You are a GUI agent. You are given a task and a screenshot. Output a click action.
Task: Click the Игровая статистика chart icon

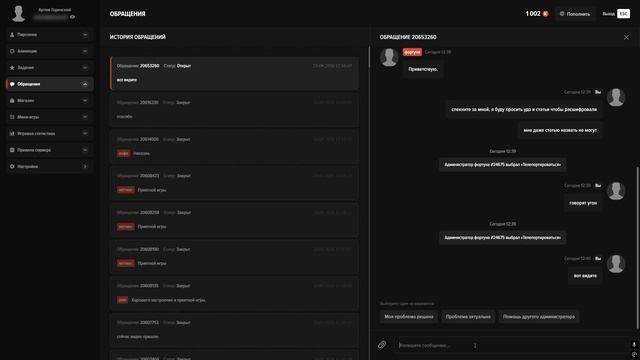tap(12, 133)
